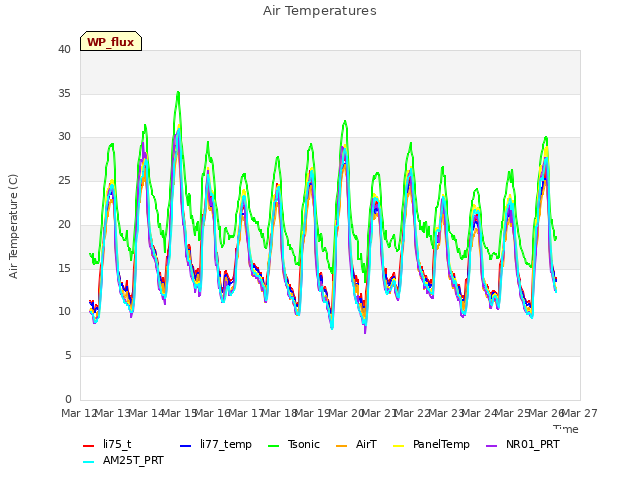Click the purple NR01_PRT legend swatch
Screen dimensions: 640x480
(x=492, y=446)
